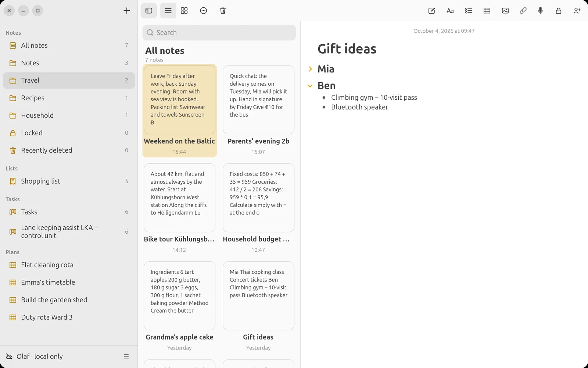Viewport: 588px width, 368px height.
Task: Expand the Mia section
Action: pos(310,69)
